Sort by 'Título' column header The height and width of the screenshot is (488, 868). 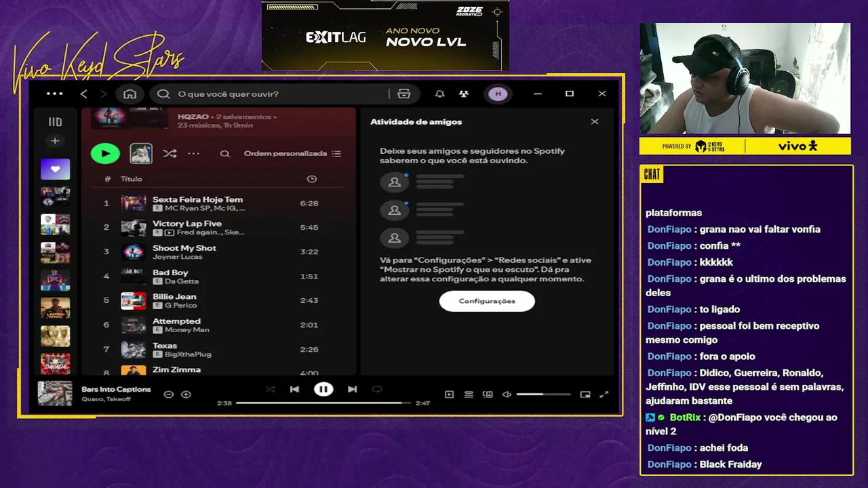tap(132, 179)
